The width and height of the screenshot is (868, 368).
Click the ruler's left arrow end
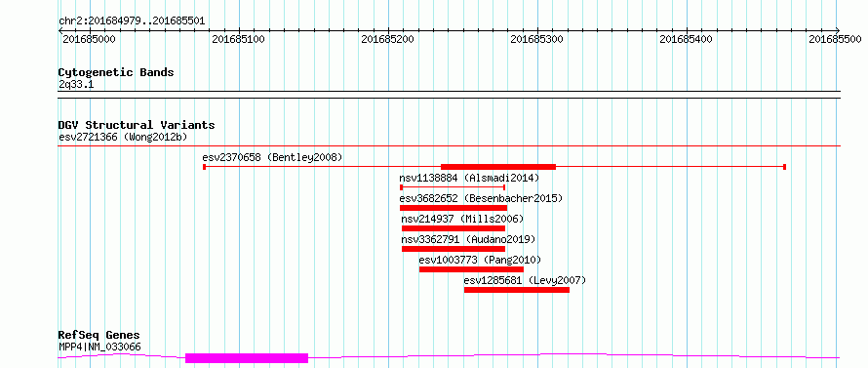pyautogui.click(x=60, y=30)
